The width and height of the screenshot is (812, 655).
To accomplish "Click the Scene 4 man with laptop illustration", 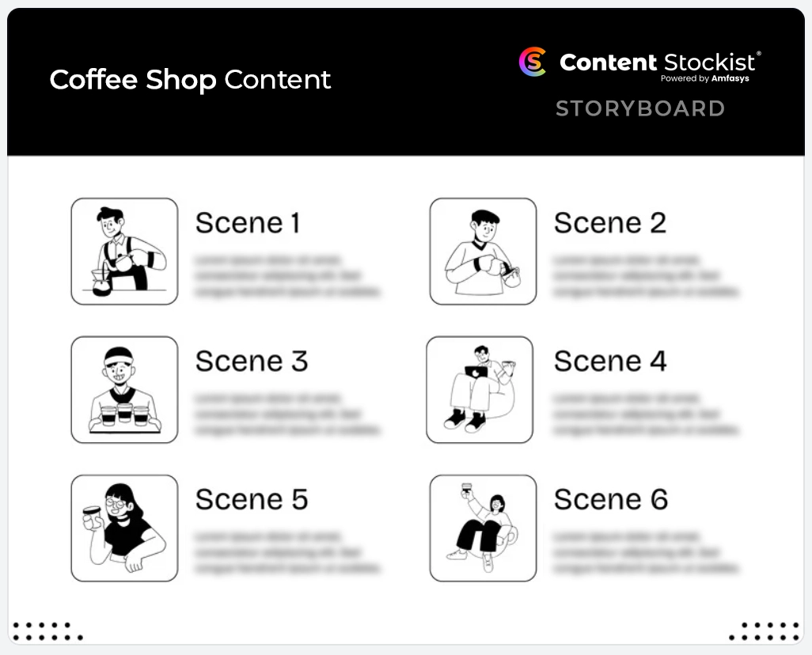I will (x=480, y=389).
